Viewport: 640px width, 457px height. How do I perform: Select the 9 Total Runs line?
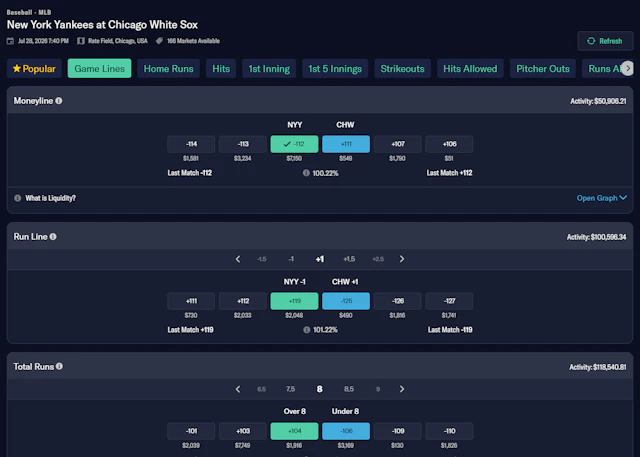[x=378, y=389]
